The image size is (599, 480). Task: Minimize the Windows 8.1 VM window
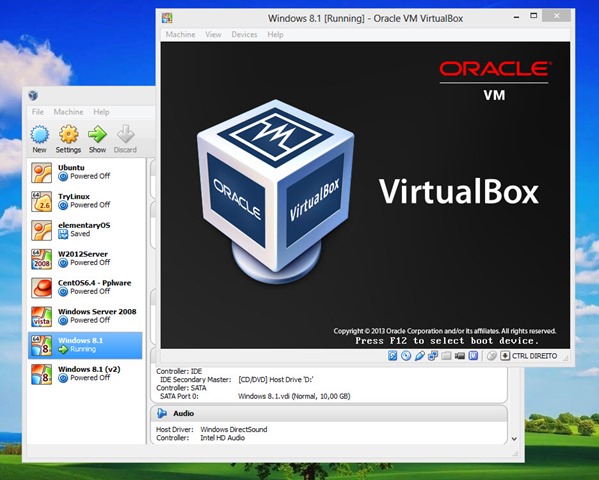tap(516, 16)
